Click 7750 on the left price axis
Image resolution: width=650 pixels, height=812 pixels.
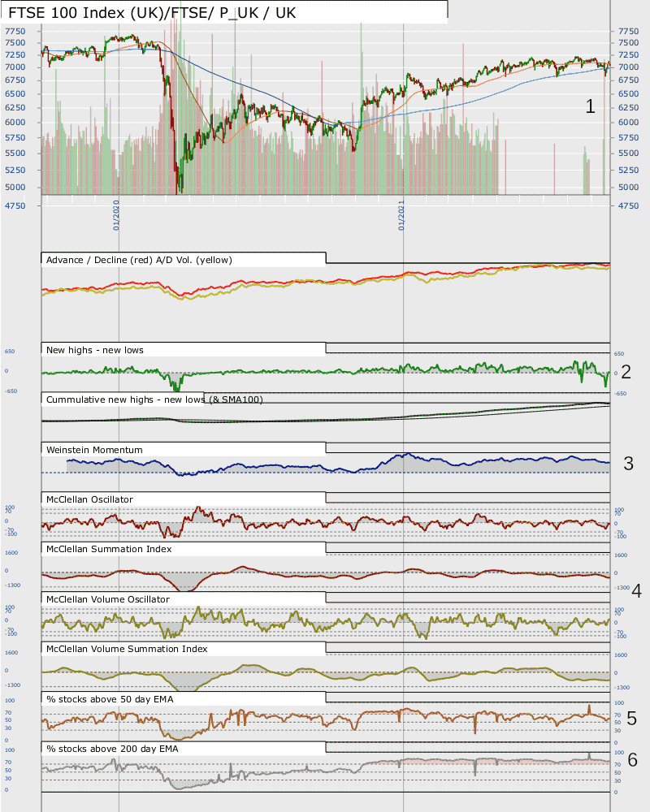coord(15,32)
